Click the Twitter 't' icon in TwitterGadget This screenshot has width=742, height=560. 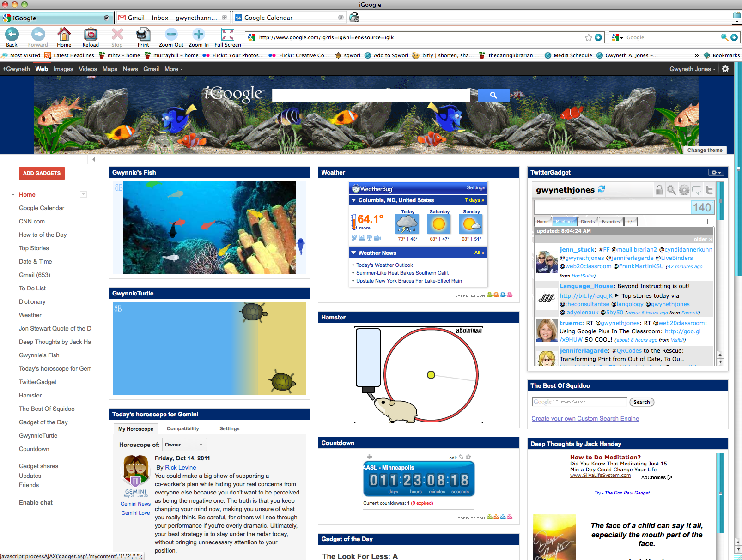pyautogui.click(x=709, y=190)
